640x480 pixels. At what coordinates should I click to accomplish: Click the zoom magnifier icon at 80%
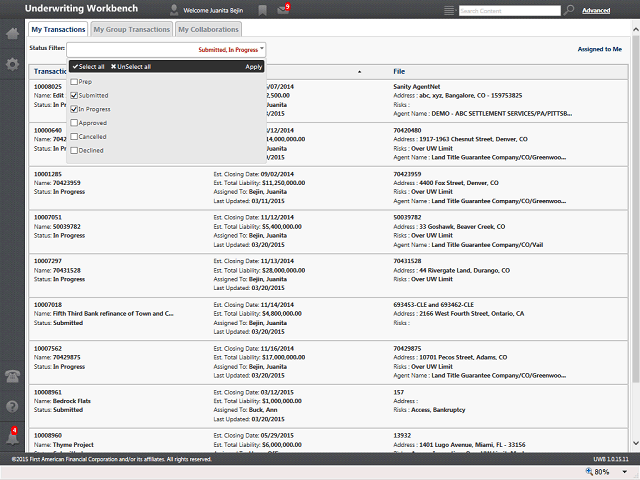[x=589, y=471]
